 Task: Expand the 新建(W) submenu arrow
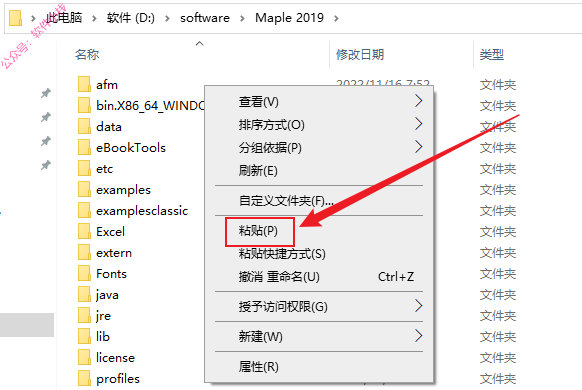coord(418,336)
